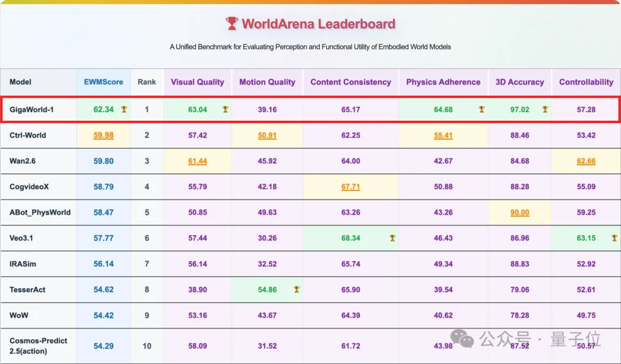Click the underlined 90.00 3D Accuracy value
The width and height of the screenshot is (621, 364).
coord(519,213)
